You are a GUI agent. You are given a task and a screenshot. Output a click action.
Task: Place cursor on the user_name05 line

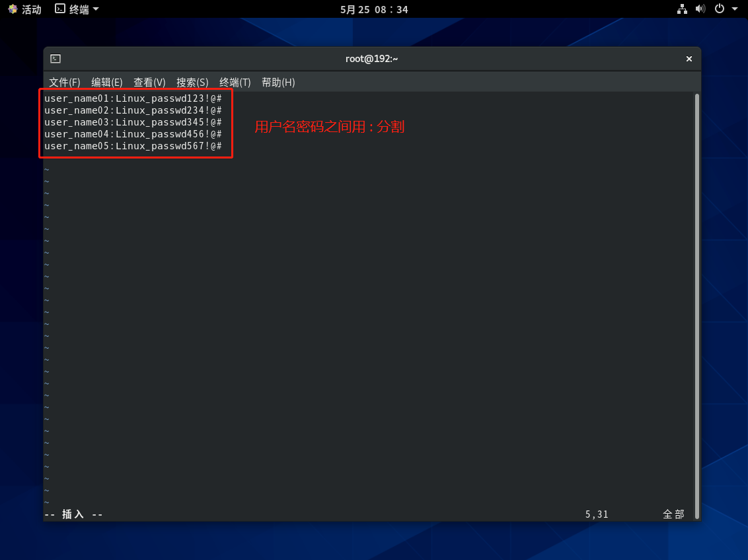click(132, 146)
